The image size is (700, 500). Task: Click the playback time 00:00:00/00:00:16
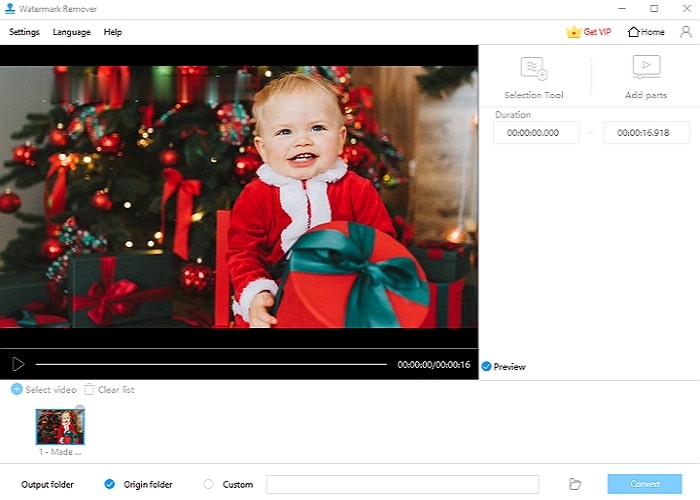433,365
